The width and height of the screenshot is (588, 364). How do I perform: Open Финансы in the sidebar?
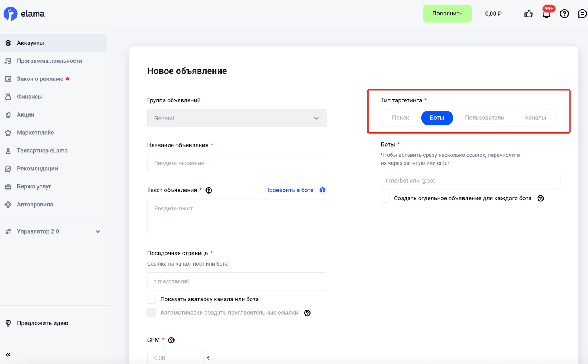29,97
